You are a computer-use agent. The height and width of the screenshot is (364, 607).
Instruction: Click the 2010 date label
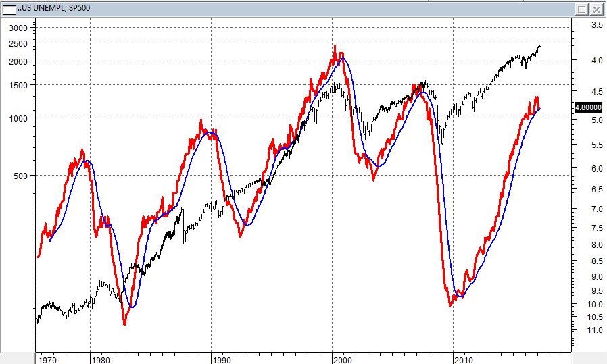(464, 360)
